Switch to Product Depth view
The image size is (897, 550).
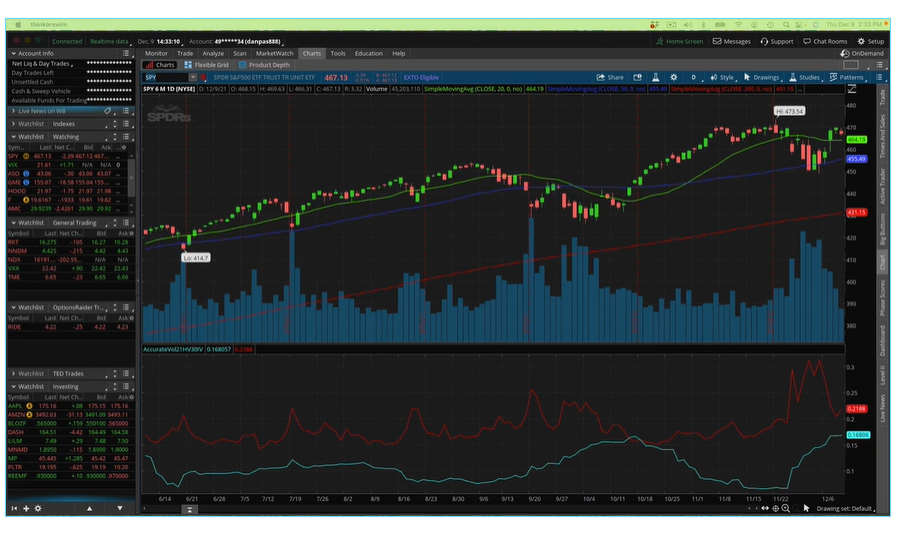[264, 65]
